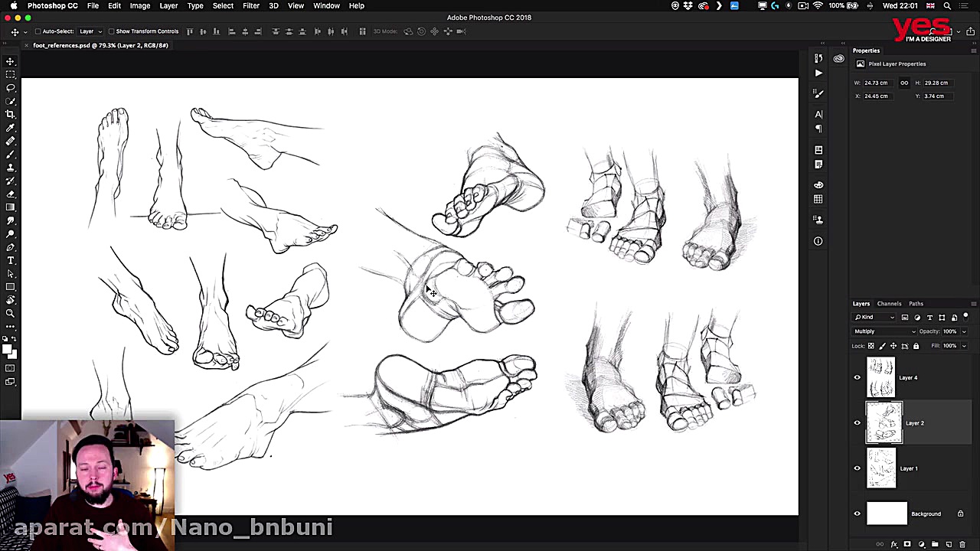Select the Path Selection tool
The width and height of the screenshot is (980, 551).
pos(11,274)
